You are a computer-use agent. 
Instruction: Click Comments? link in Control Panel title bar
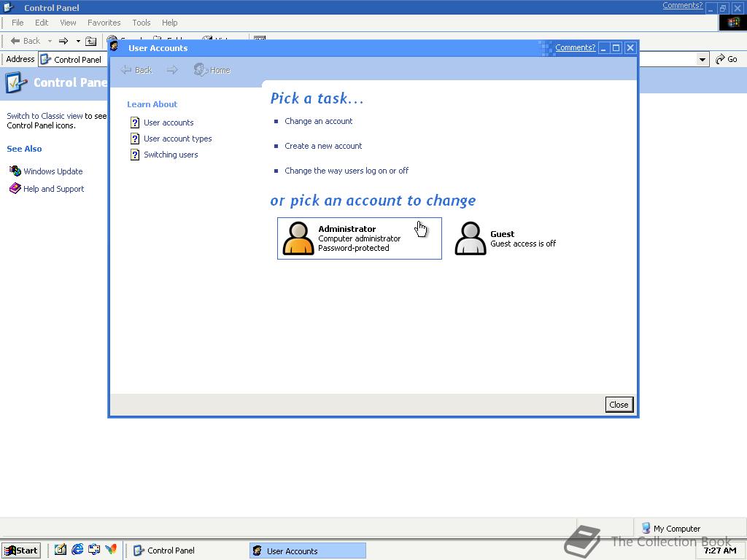[682, 5]
